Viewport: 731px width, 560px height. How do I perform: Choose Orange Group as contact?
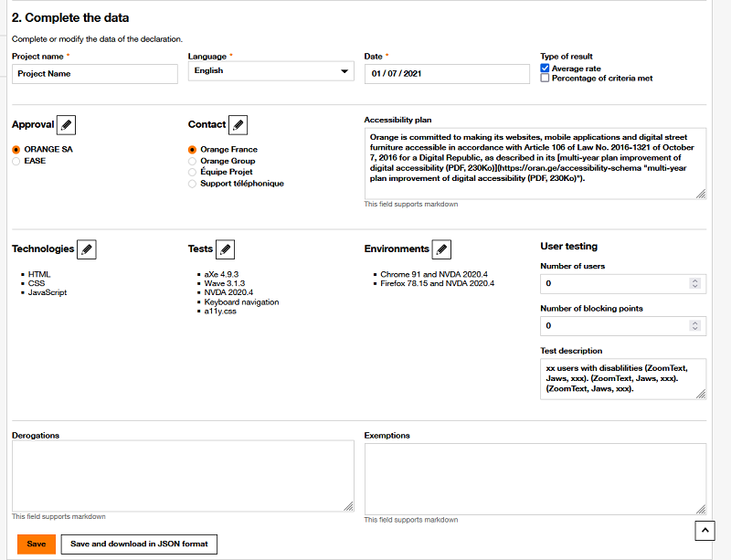(x=192, y=161)
